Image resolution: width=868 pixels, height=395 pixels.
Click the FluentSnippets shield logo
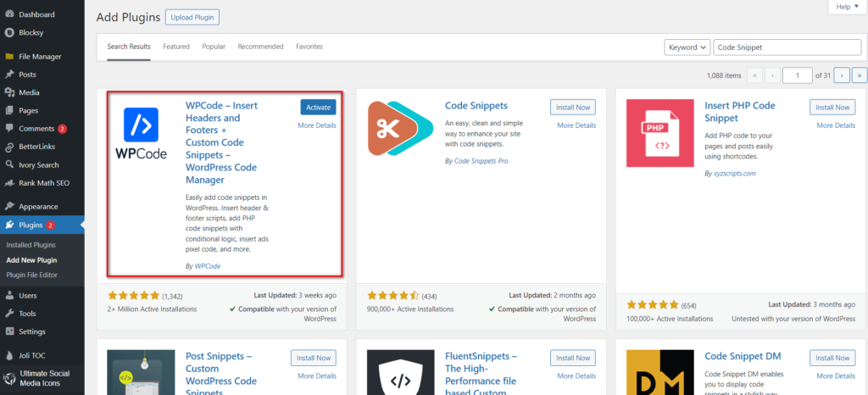coord(401,372)
